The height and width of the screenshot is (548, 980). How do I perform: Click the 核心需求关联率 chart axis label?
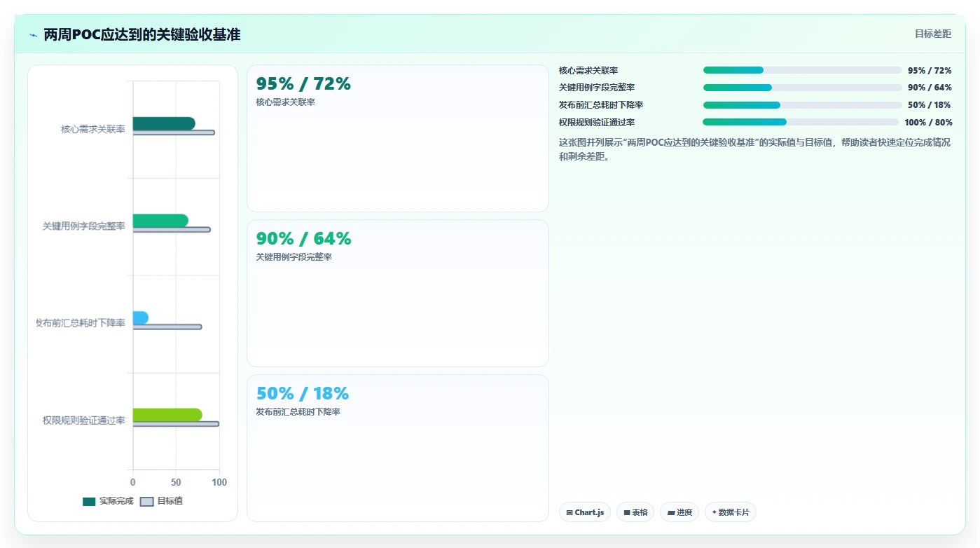(93, 129)
